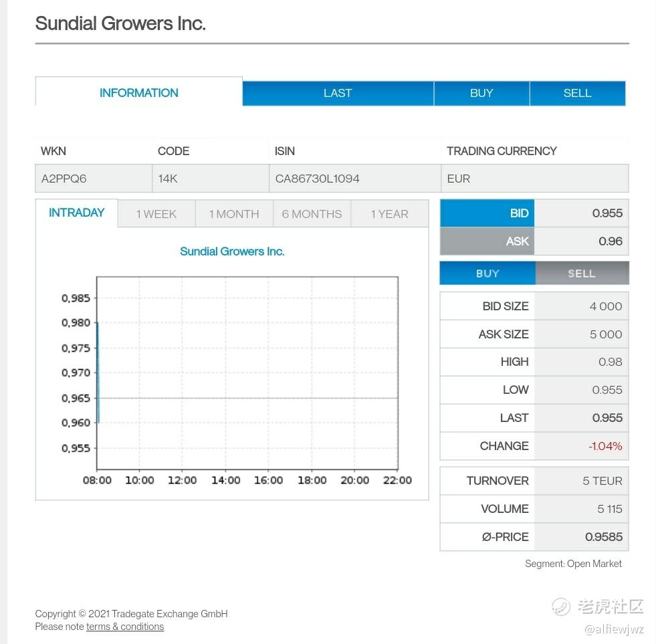Open the SELL tab in top bar

(577, 94)
